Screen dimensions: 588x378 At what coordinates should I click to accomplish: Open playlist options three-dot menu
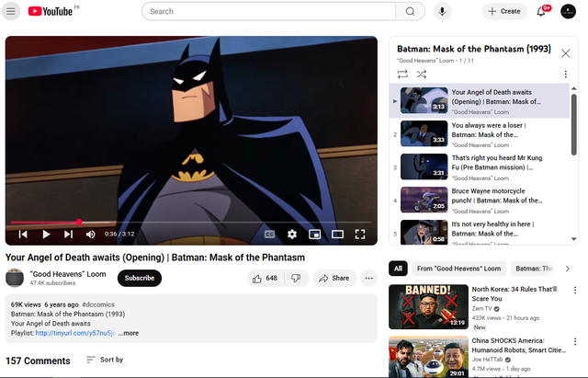point(566,74)
